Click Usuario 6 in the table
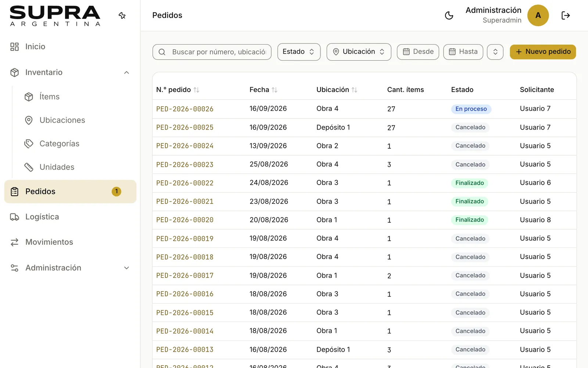The width and height of the screenshot is (588, 368). [x=535, y=183]
